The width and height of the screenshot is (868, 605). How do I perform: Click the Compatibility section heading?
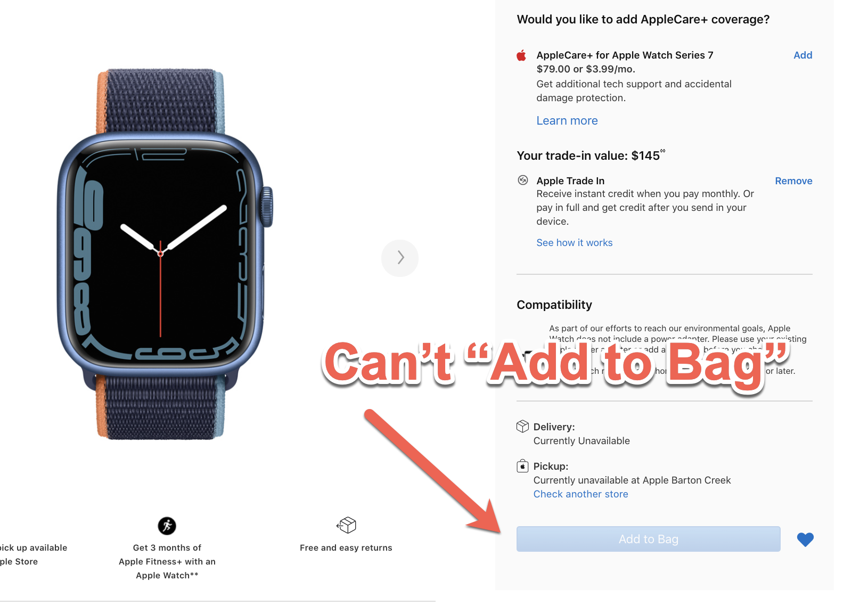[554, 305]
